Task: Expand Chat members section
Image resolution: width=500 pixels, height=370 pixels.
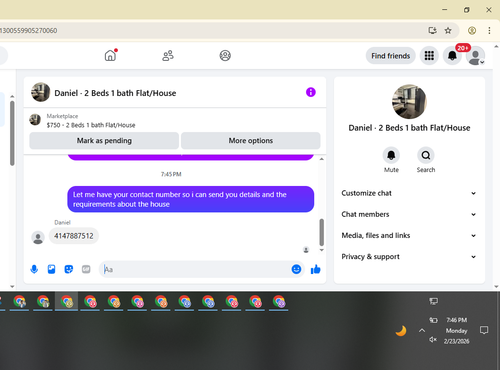Action: click(x=409, y=214)
